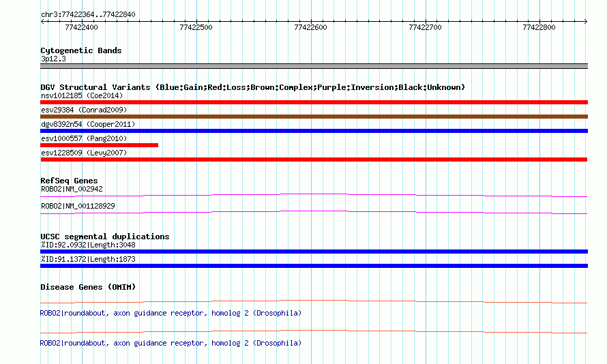Click the gray 3p12.3 cytogenetic band bar
This screenshot has width=607, height=364.
314,66
